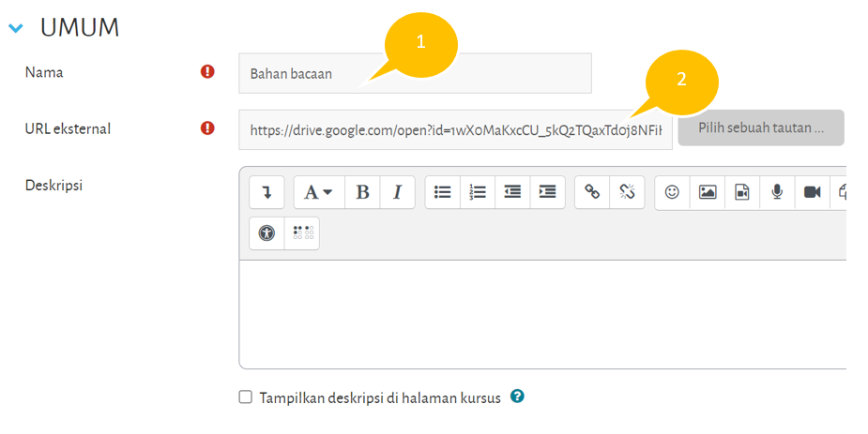Record audio with the microphone icon
The width and height of the screenshot is (868, 434).
(x=777, y=192)
